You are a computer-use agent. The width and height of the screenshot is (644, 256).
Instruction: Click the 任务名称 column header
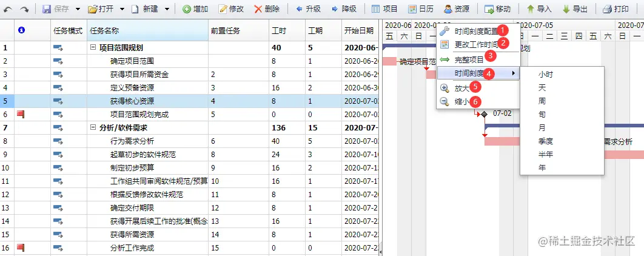(147, 30)
